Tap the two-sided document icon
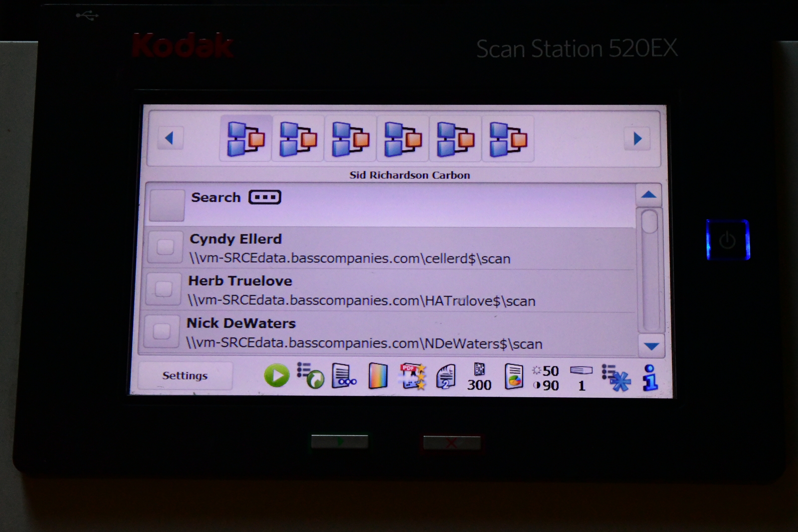Viewport: 798px width, 532px height. (446, 376)
